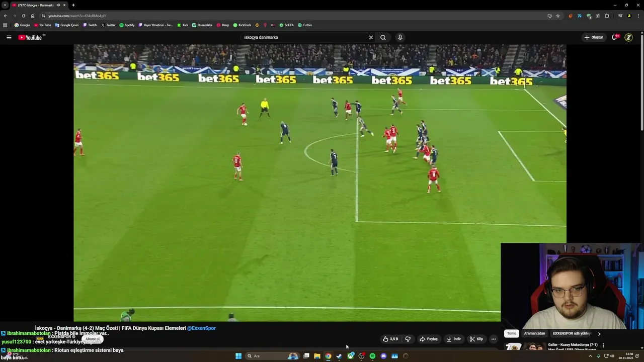This screenshot has width=644, height=362.
Task: View site information icon in address bar
Action: 43,16
